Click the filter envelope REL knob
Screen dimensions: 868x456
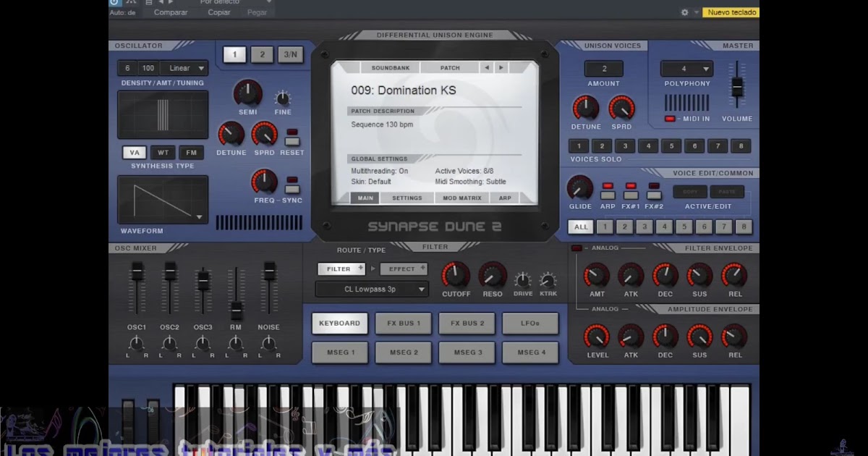tap(734, 276)
